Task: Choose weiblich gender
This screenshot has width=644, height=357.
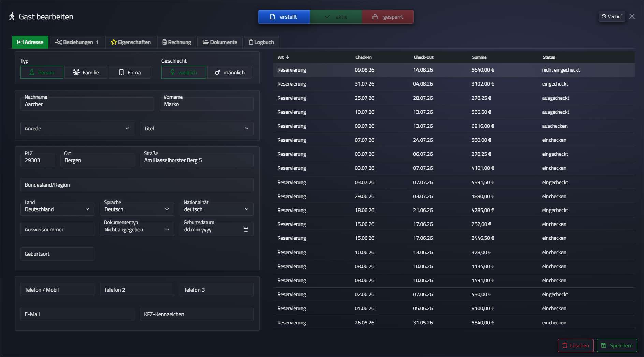Action: click(x=184, y=72)
